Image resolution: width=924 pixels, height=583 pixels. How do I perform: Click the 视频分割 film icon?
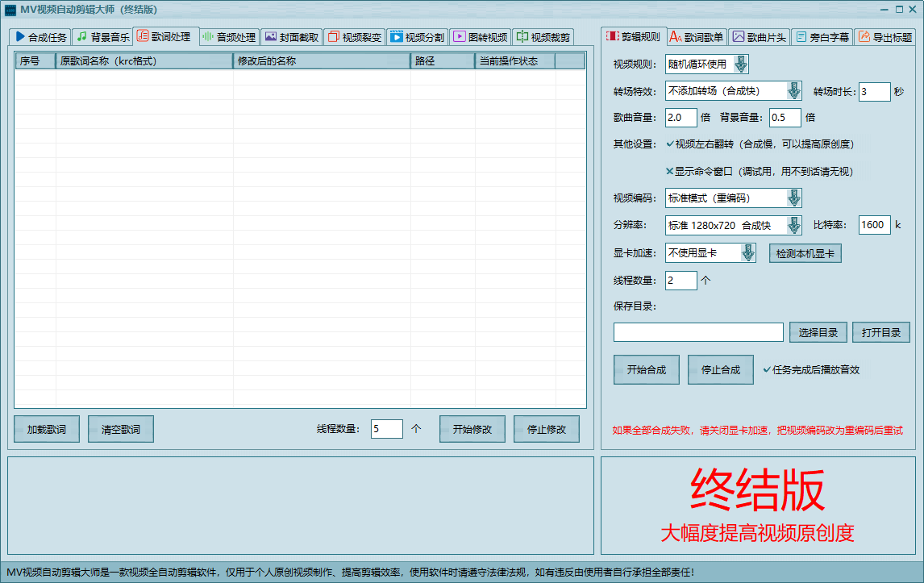coord(397,36)
